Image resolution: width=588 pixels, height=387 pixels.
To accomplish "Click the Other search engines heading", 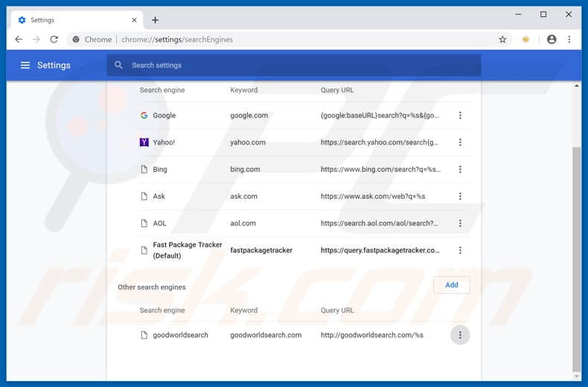I will click(152, 287).
